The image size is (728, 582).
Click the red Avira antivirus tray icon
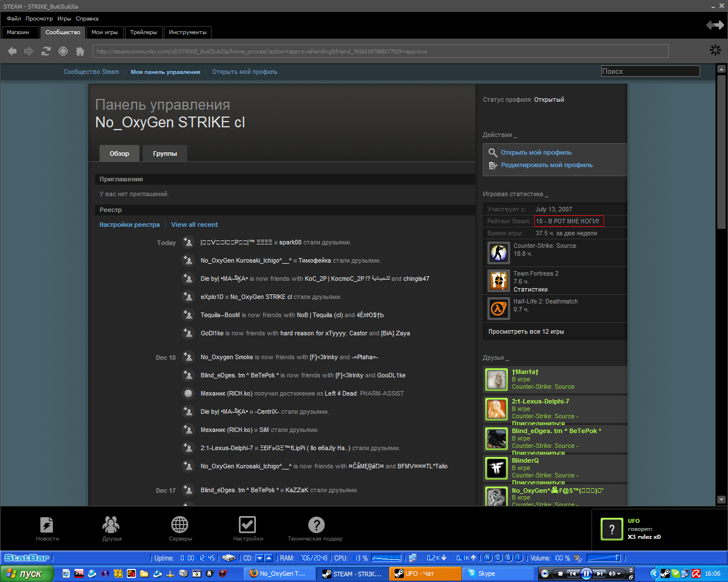point(696,573)
